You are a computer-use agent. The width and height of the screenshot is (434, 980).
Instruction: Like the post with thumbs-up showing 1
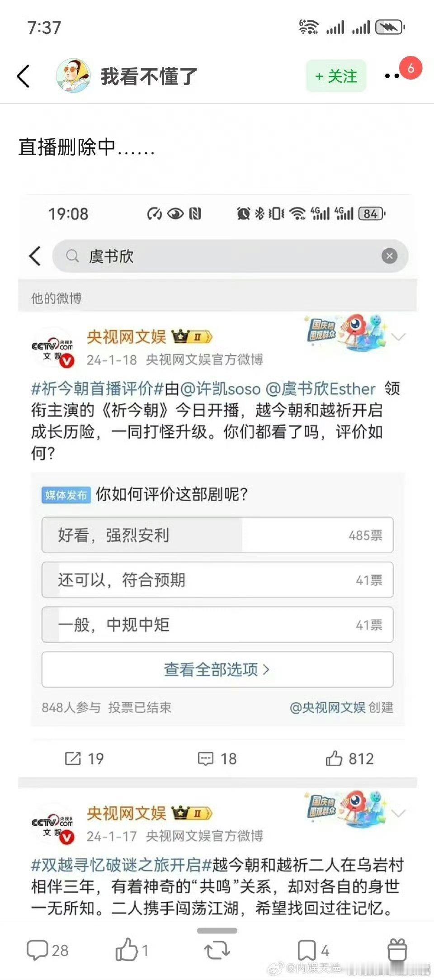[x=132, y=949]
